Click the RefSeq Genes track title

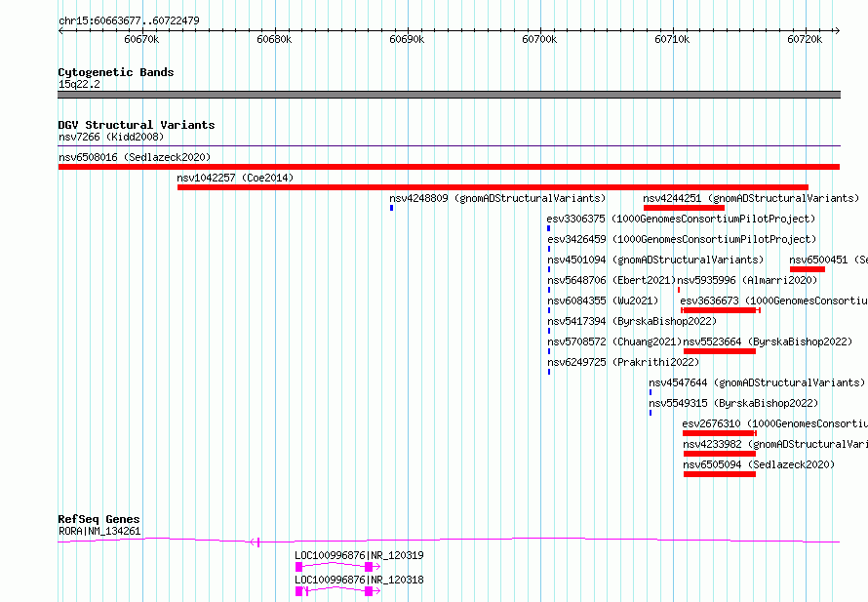coord(99,519)
